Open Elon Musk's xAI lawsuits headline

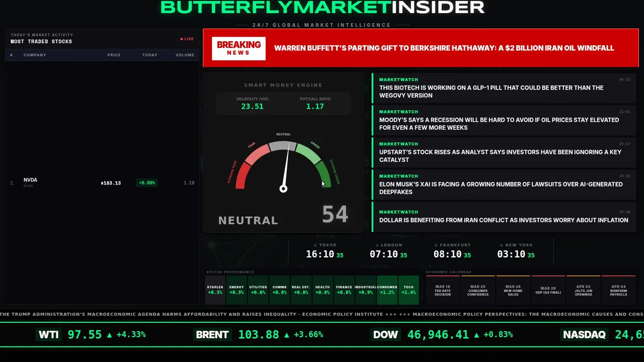tap(504, 185)
